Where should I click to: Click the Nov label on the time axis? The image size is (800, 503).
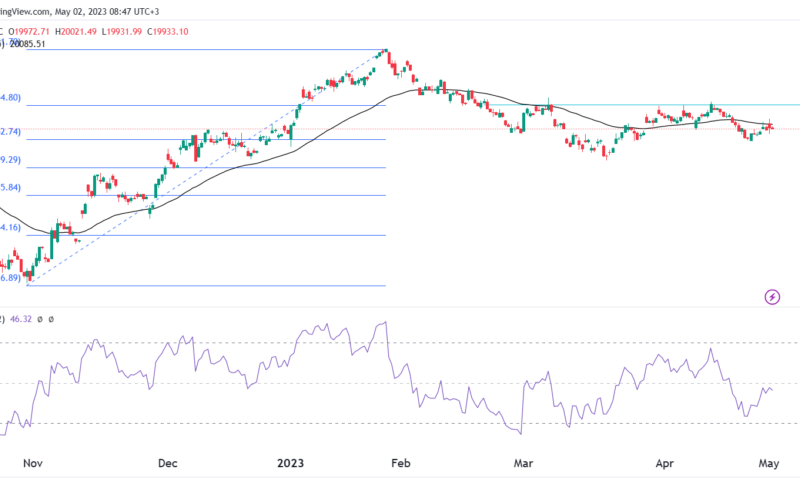33,463
